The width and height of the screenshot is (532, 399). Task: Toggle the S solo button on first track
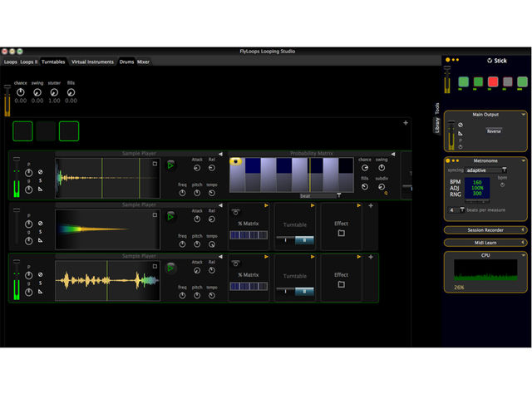(x=41, y=180)
